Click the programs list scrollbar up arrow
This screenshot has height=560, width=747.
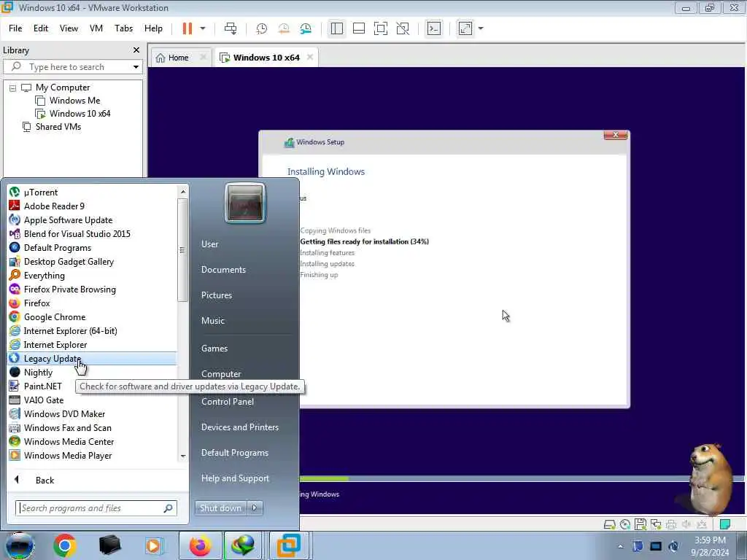pos(183,192)
